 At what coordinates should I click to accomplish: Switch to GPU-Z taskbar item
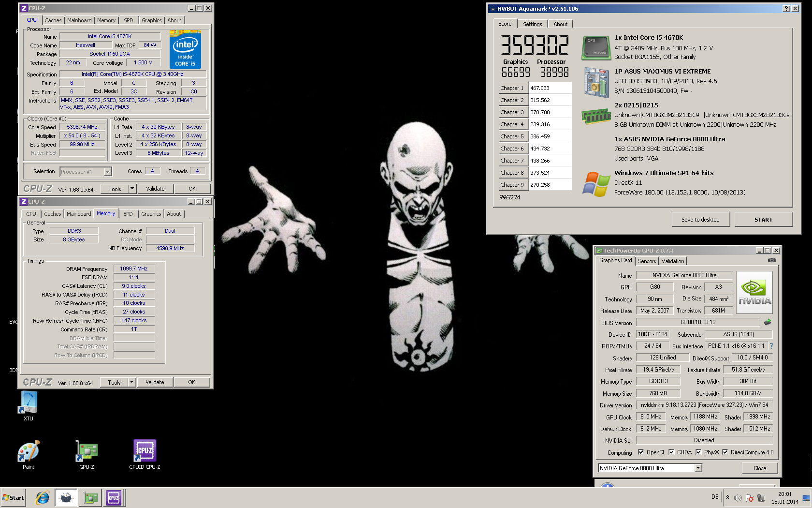90,497
